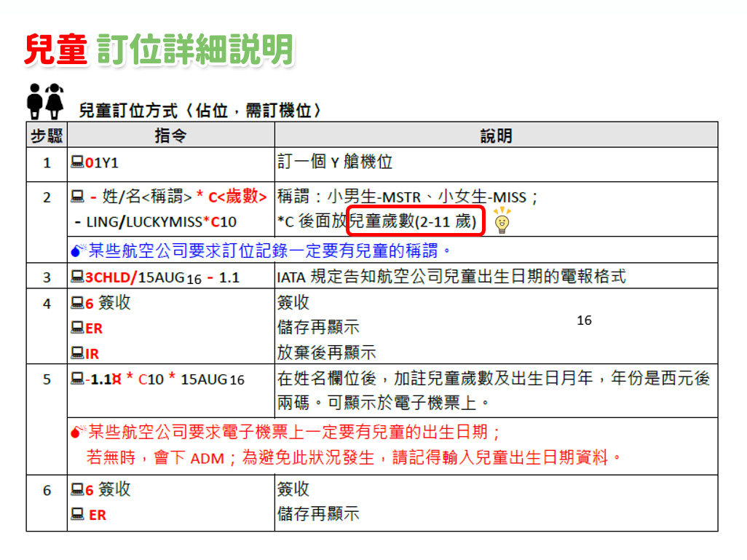Click computer icon beside ER in step 6
Viewport: 747px width, 560px height.
click(x=77, y=514)
